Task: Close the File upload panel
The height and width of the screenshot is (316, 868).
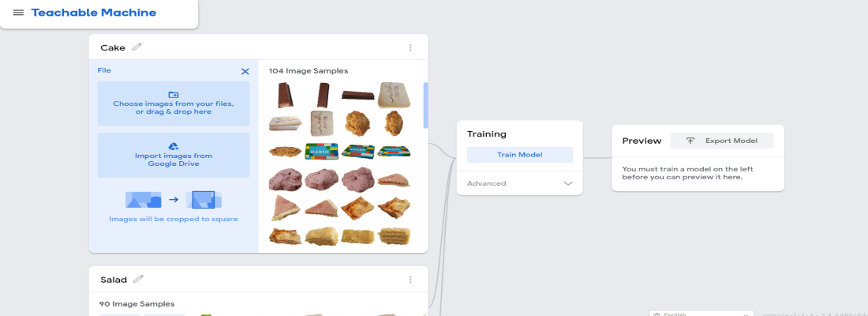Action: pyautogui.click(x=245, y=71)
